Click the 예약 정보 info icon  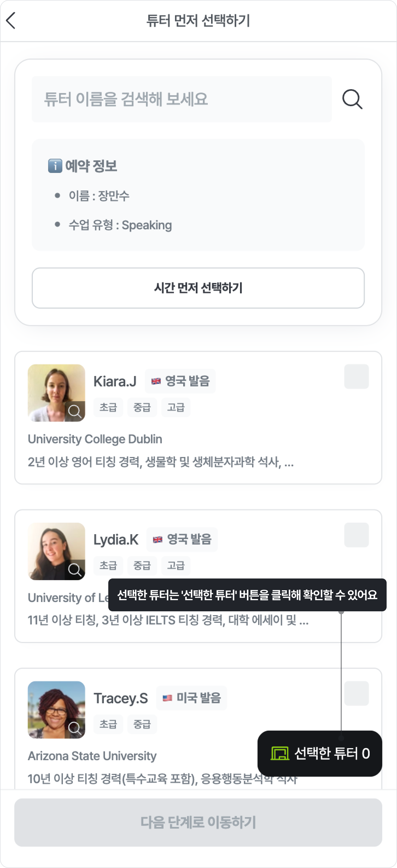click(55, 166)
